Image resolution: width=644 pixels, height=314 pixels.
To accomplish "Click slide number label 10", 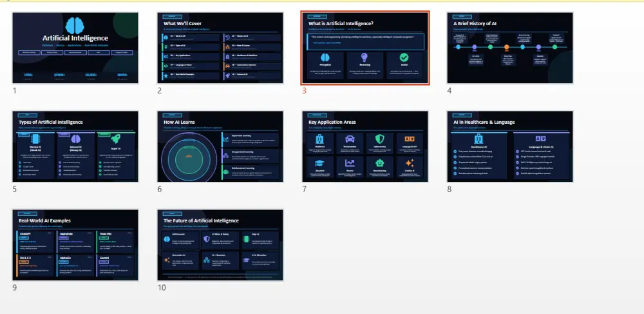I will point(162,288).
